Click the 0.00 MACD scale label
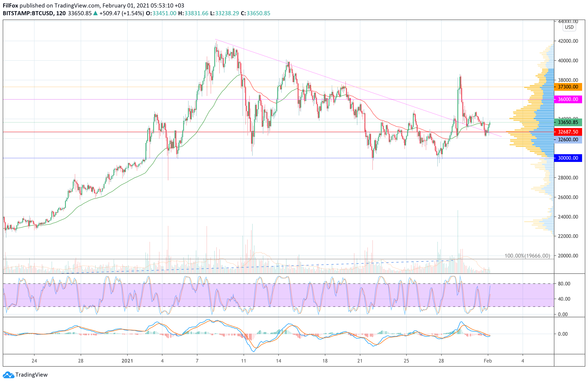Screen dimensions: 588x383 [563, 334]
